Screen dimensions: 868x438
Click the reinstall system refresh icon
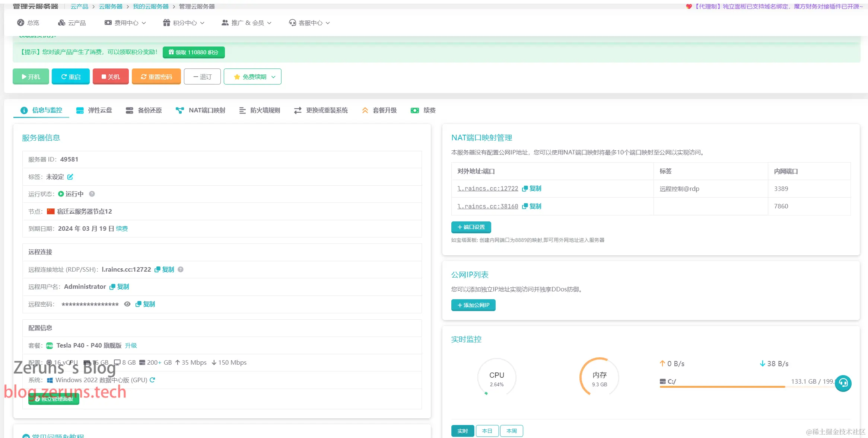tap(152, 380)
